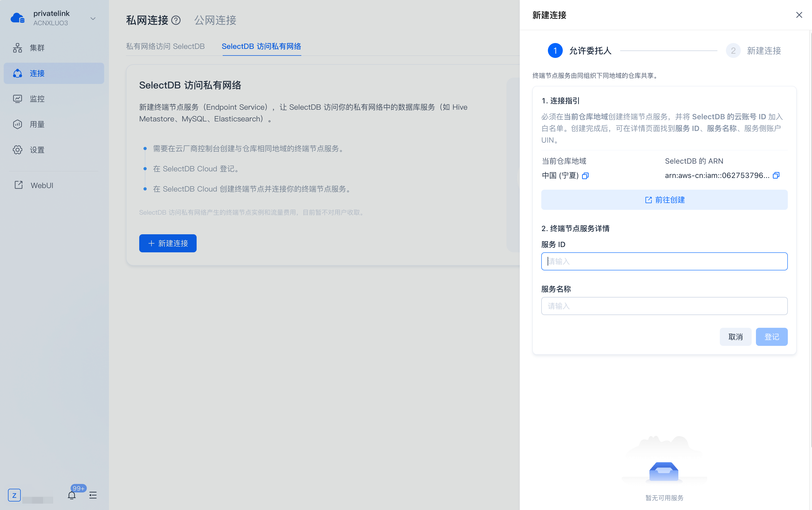This screenshot has height=510, width=812.
Task: Click the cluster icon beside 集群
Action: [x=18, y=48]
